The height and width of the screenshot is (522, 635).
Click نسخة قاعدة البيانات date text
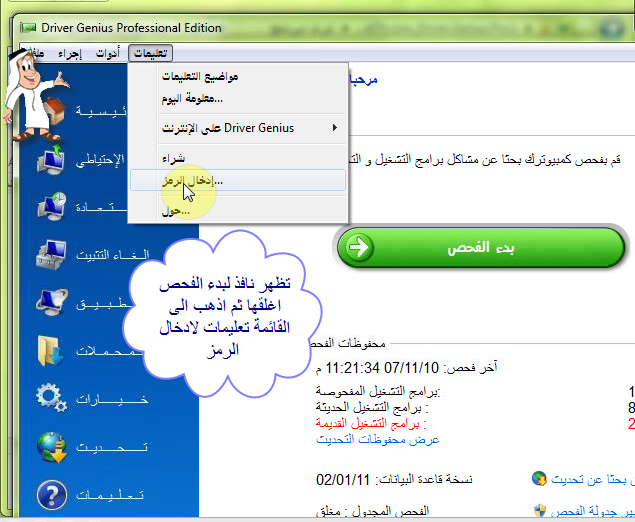[394, 479]
